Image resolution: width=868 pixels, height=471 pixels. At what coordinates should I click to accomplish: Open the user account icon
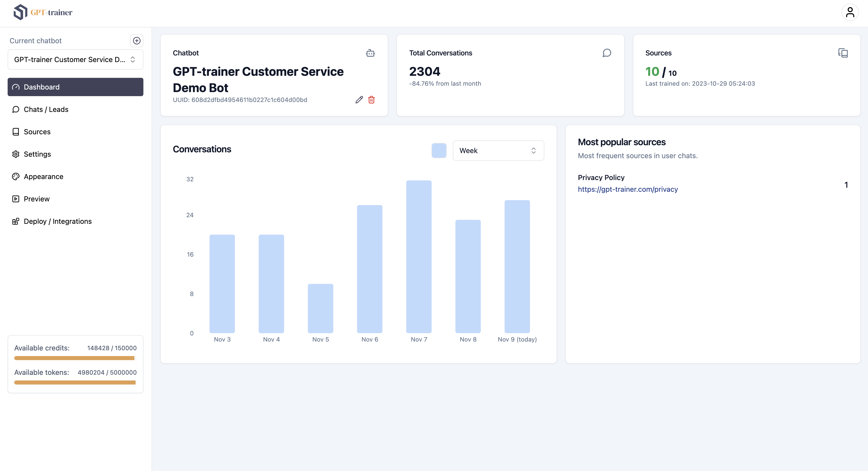click(850, 12)
